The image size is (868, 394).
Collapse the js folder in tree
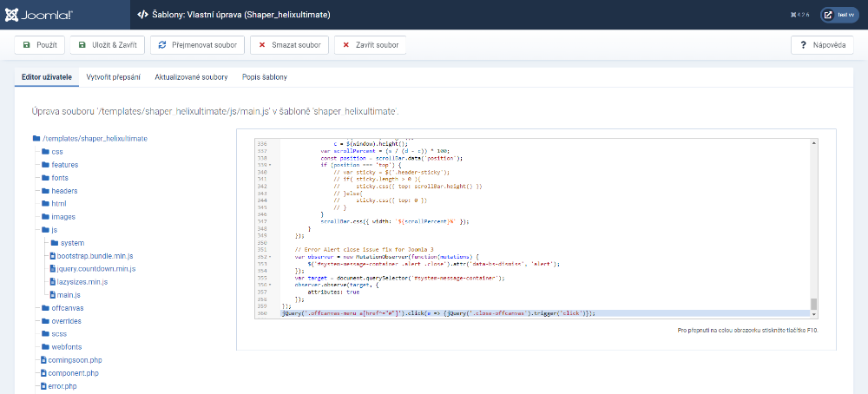click(53, 230)
